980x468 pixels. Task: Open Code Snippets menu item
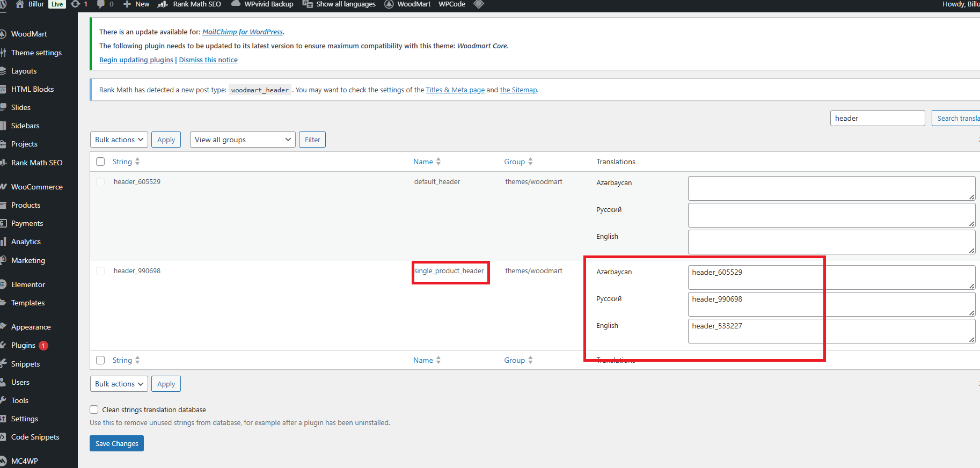[35, 437]
